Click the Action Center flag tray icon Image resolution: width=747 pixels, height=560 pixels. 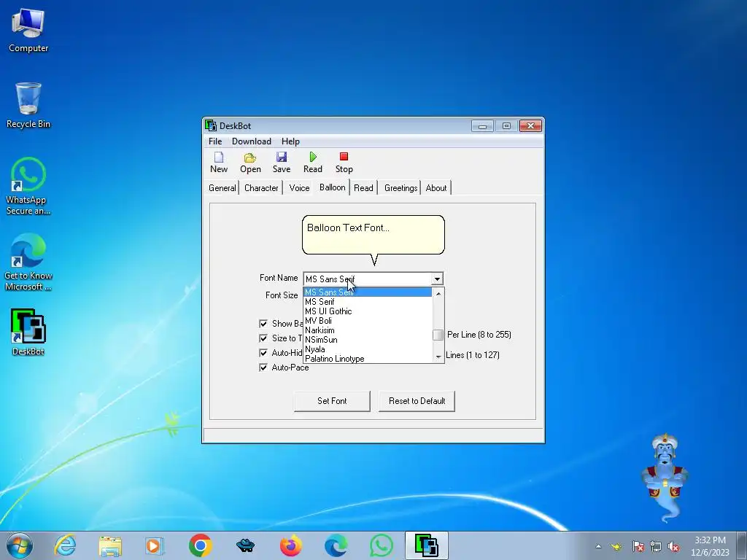point(638,547)
